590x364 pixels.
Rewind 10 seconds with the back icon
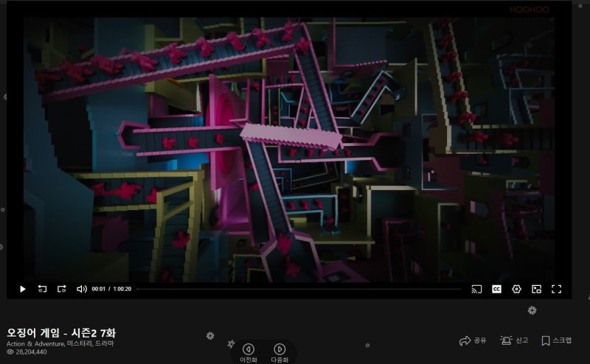[x=42, y=289]
